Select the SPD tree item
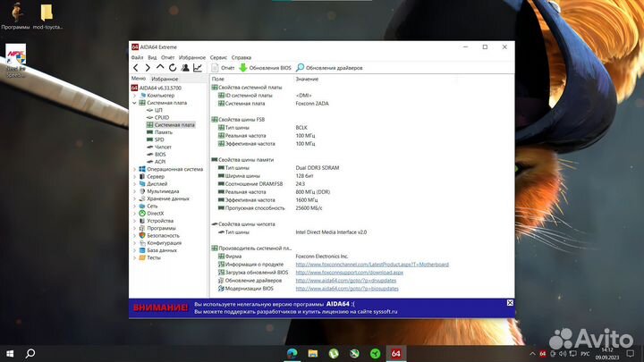 tap(156, 139)
